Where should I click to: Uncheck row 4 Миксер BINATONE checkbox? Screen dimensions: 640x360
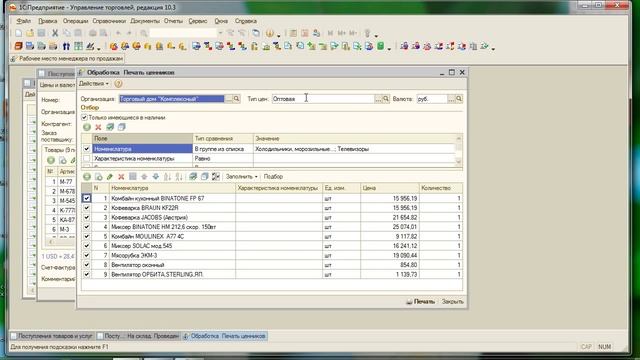(x=87, y=227)
